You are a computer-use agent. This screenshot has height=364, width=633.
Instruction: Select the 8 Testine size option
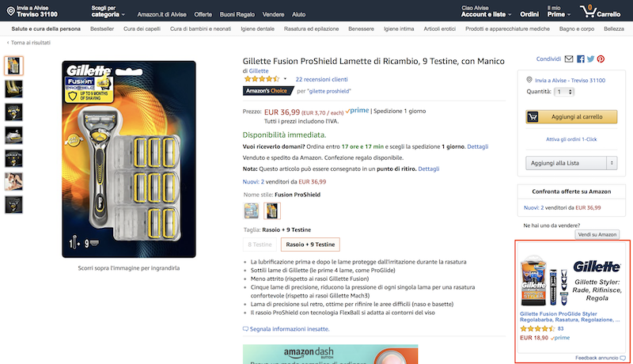(x=260, y=245)
